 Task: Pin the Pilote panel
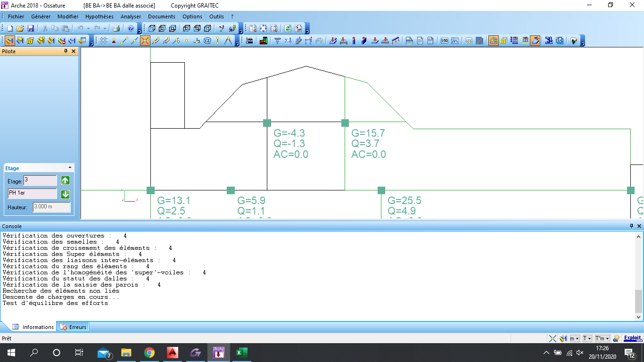tap(66, 51)
